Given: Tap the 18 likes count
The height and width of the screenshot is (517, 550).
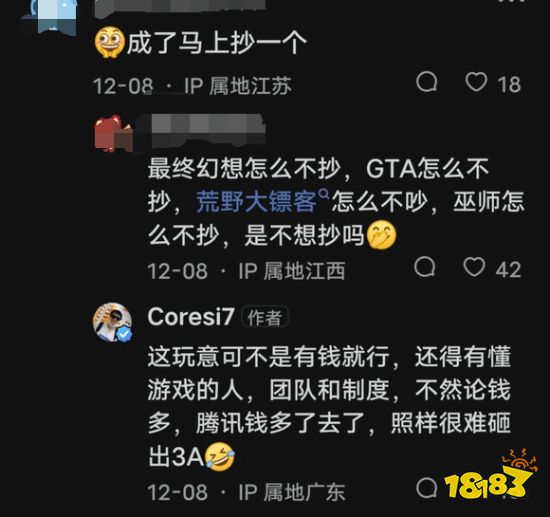Looking at the screenshot, I should point(509,85).
